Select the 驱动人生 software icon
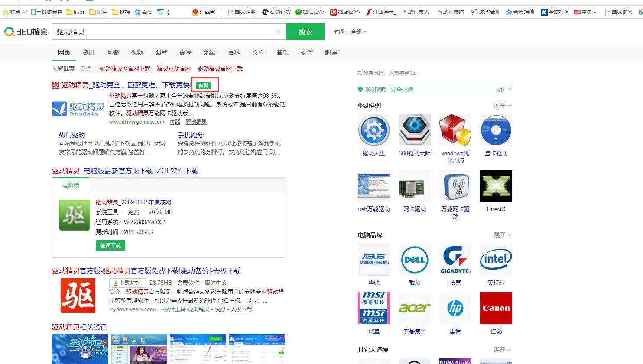This screenshot has height=364, width=643. (373, 130)
